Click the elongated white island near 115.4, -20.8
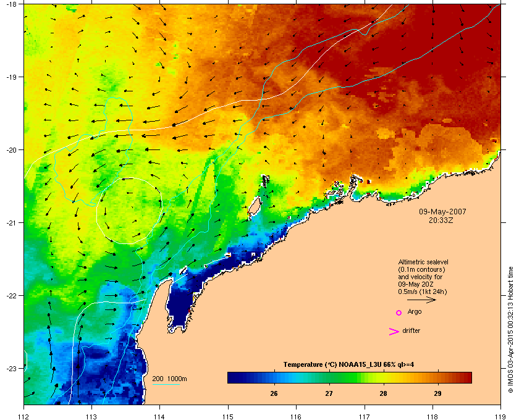This screenshot has height=420, width=519. click(254, 207)
